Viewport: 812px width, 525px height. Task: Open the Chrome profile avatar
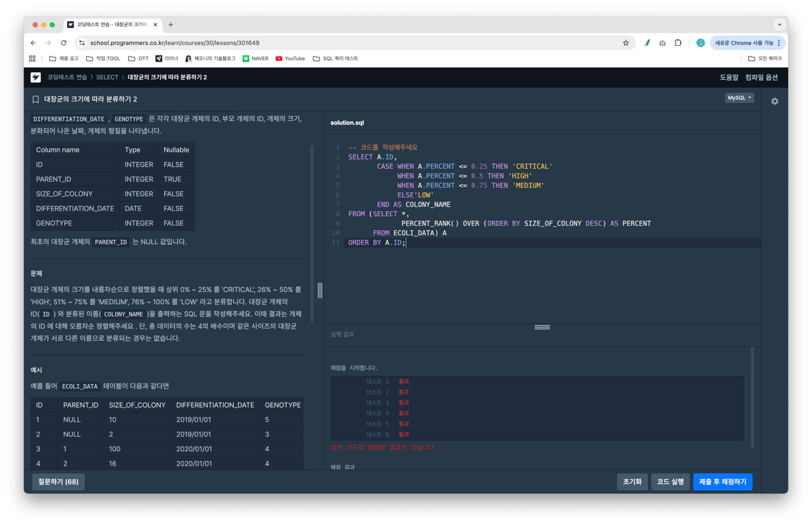[700, 43]
